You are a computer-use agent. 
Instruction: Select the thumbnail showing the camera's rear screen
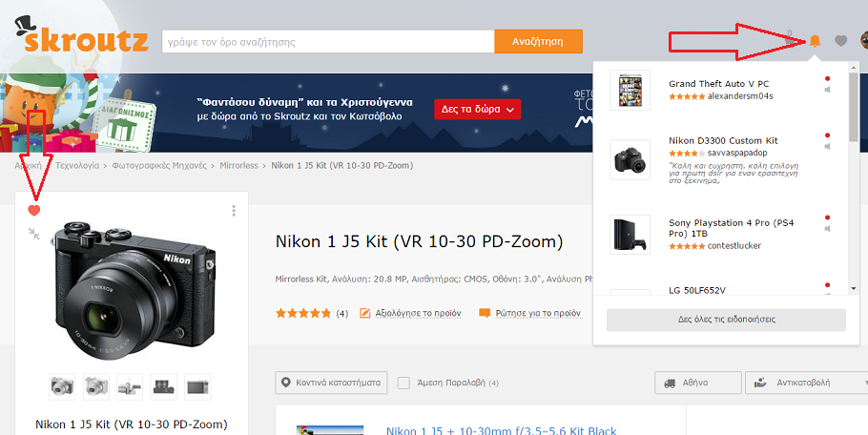pos(197,386)
